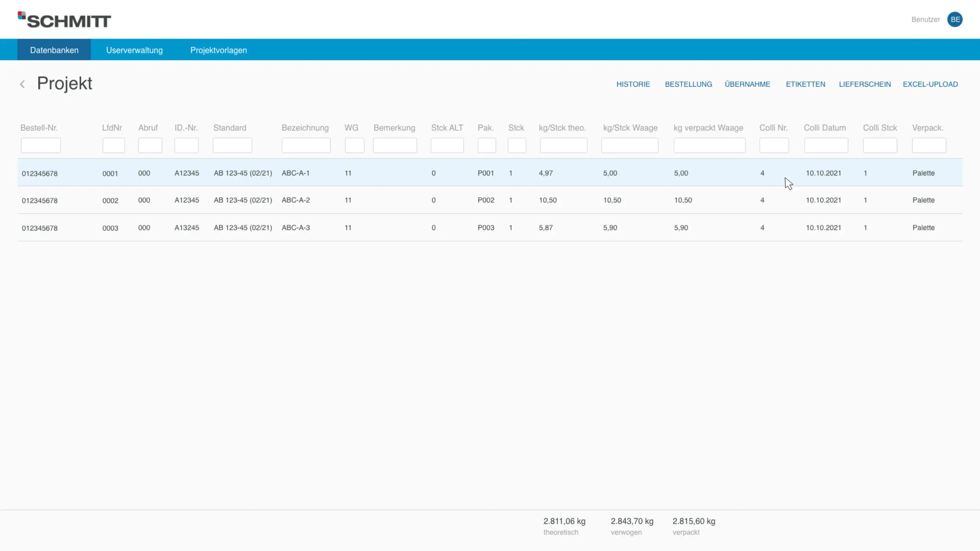Open the BE user avatar menu

click(955, 19)
